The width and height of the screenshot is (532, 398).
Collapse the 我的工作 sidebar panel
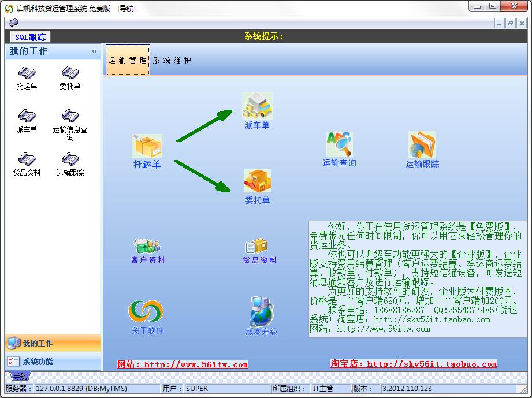[x=94, y=51]
